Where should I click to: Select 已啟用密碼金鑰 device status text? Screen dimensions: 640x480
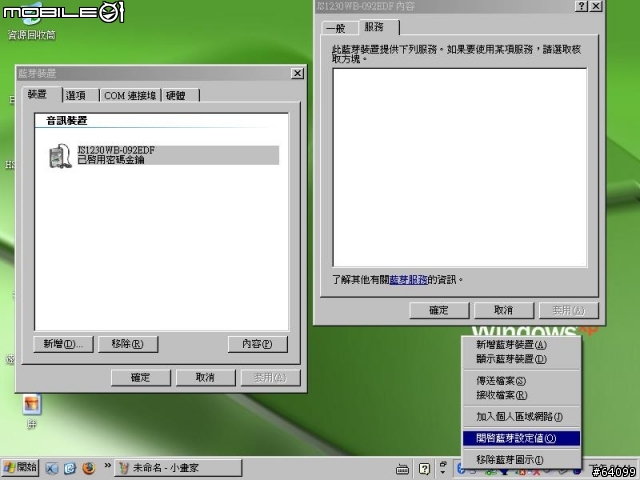pyautogui.click(x=111, y=160)
